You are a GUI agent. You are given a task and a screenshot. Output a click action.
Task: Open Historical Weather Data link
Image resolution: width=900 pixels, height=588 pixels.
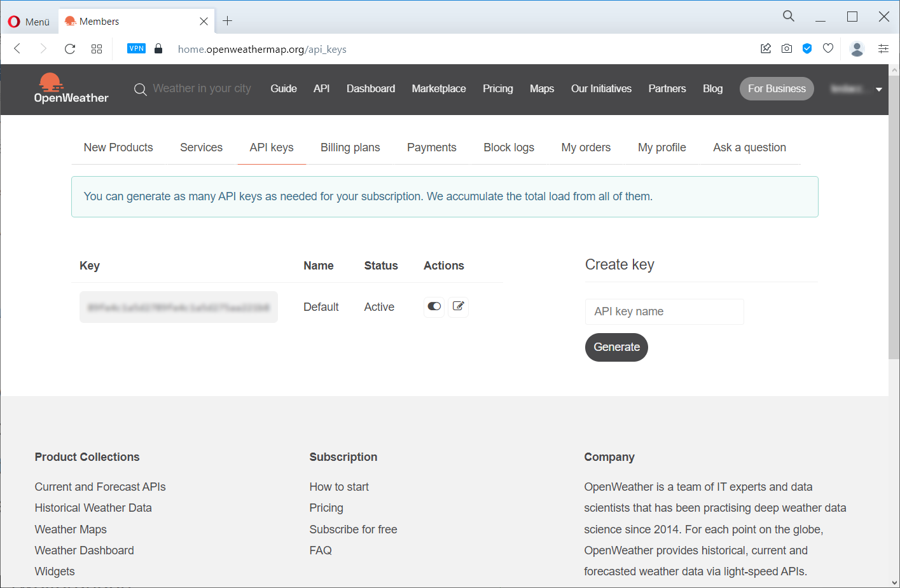[93, 508]
